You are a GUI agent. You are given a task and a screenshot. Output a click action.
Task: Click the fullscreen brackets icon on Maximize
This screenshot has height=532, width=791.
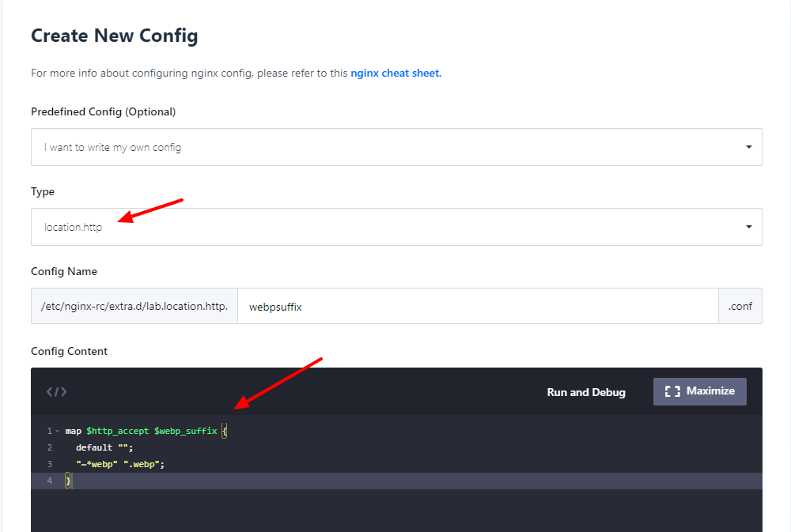click(x=672, y=391)
